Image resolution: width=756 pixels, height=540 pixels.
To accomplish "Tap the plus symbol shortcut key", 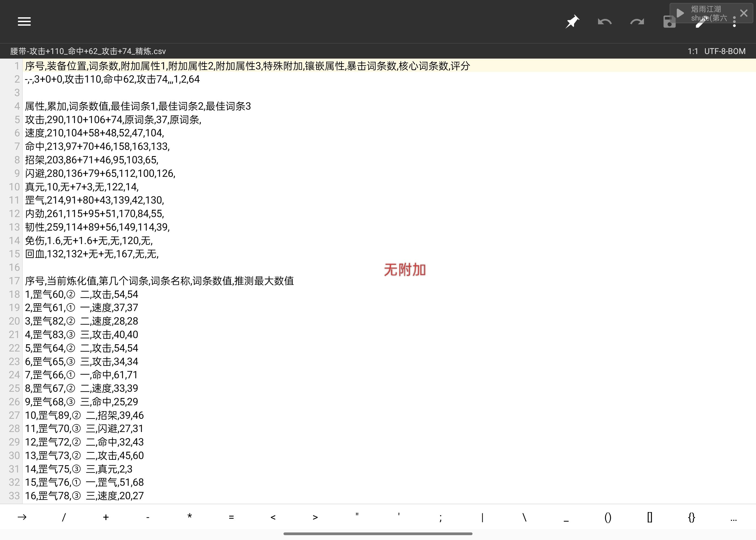I will [x=106, y=517].
